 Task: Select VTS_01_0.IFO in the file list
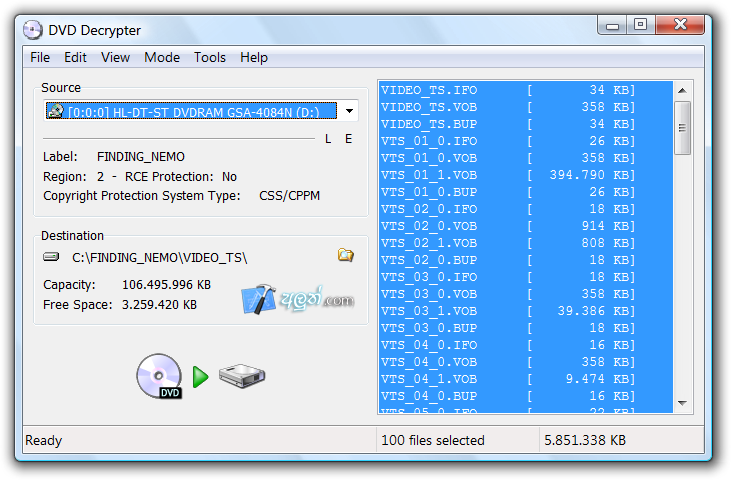[x=526, y=141]
